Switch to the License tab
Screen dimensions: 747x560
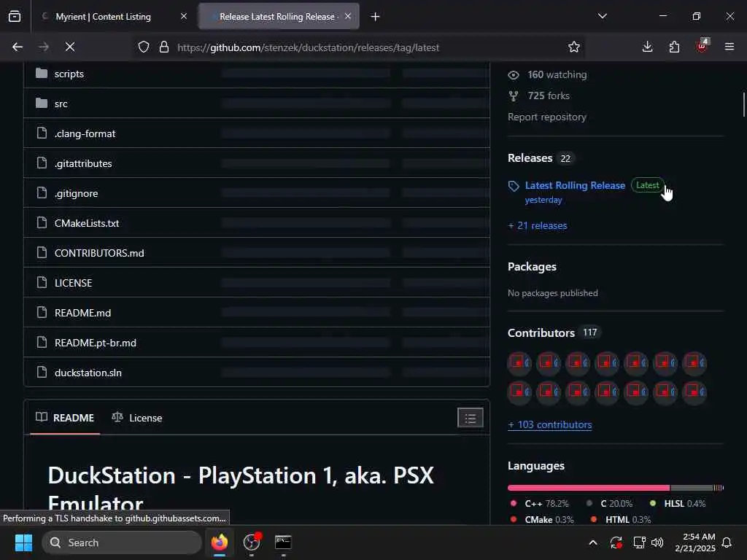click(137, 418)
